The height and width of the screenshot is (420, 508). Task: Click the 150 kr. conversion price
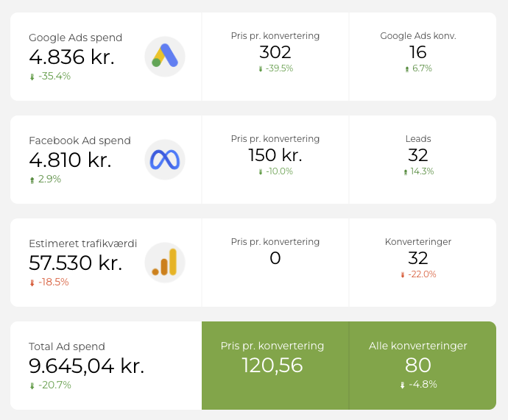pyautogui.click(x=275, y=155)
